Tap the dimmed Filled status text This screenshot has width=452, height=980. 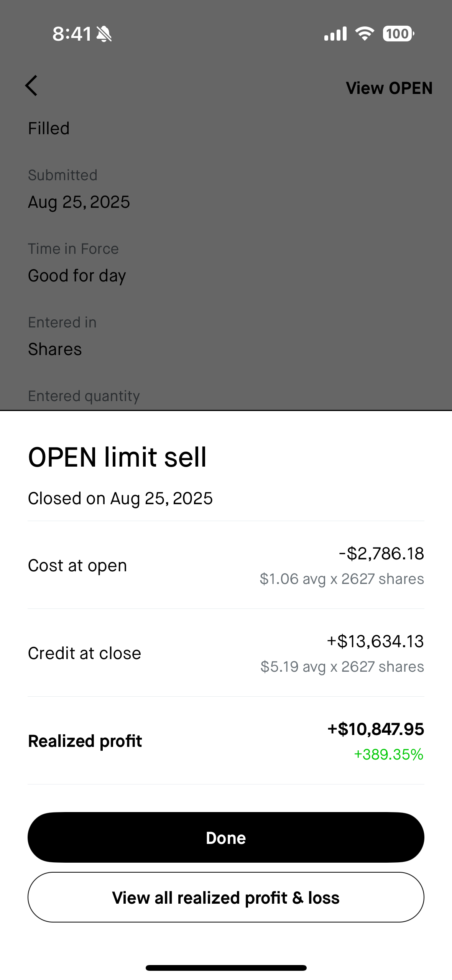coord(49,128)
